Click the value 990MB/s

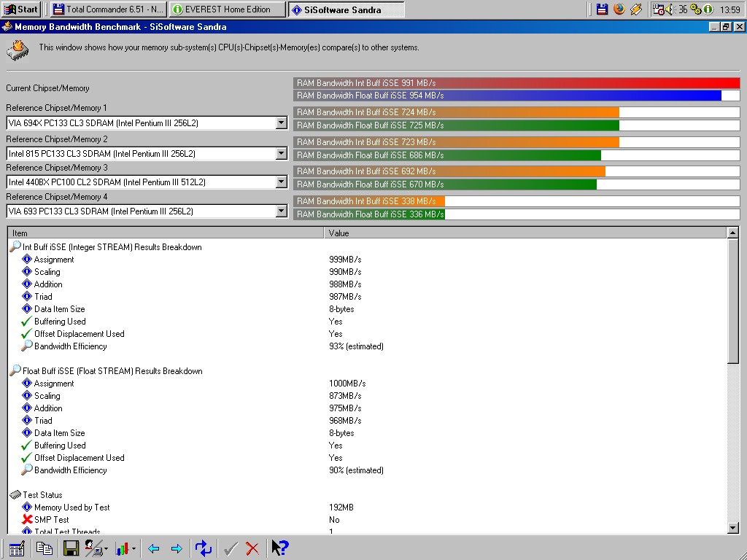tap(345, 272)
